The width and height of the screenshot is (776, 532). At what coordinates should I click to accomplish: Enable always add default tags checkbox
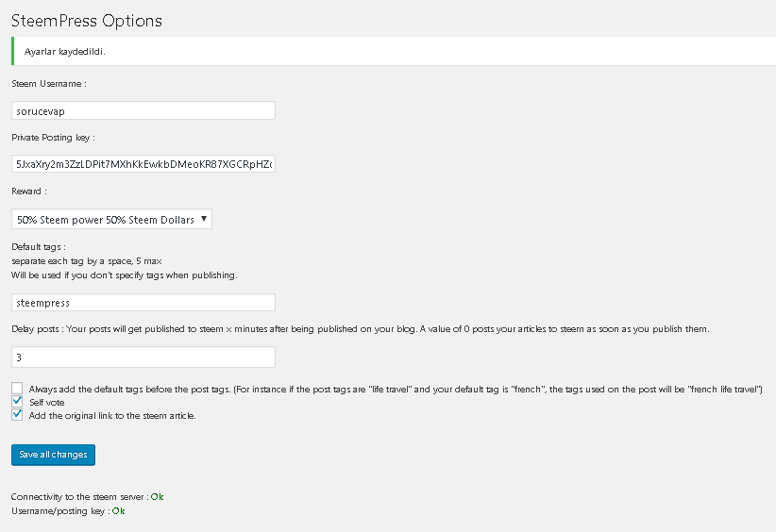17,389
